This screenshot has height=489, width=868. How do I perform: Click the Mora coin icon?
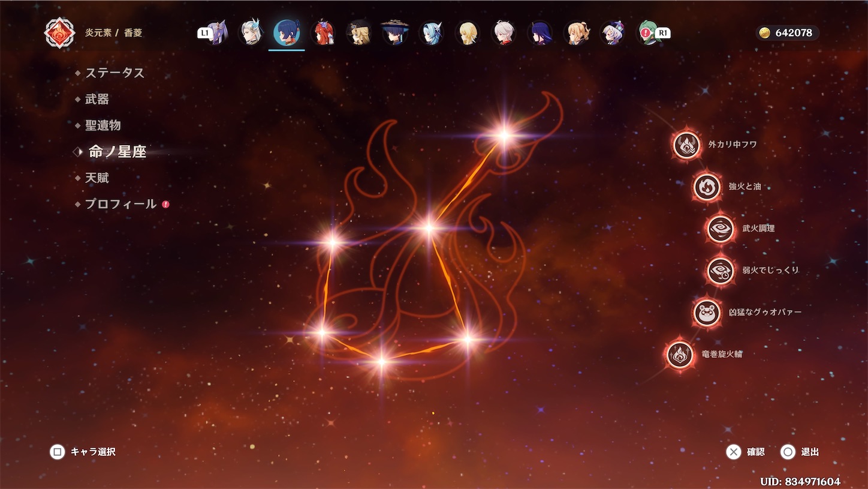click(765, 33)
